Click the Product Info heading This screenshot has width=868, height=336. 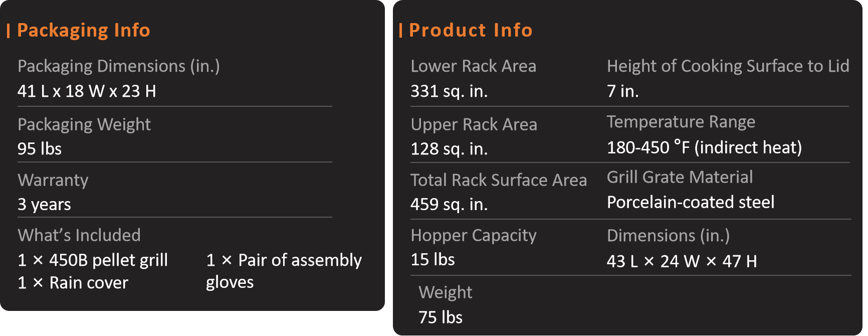(471, 31)
